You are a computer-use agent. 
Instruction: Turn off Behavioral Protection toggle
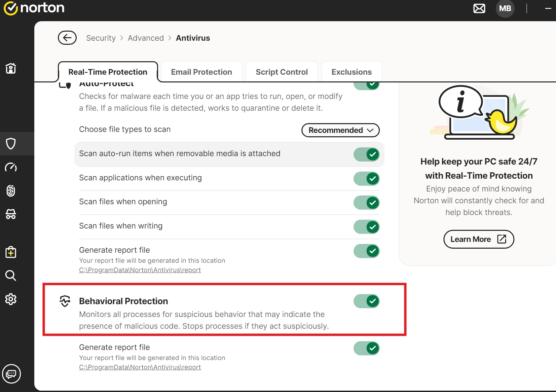(x=366, y=301)
